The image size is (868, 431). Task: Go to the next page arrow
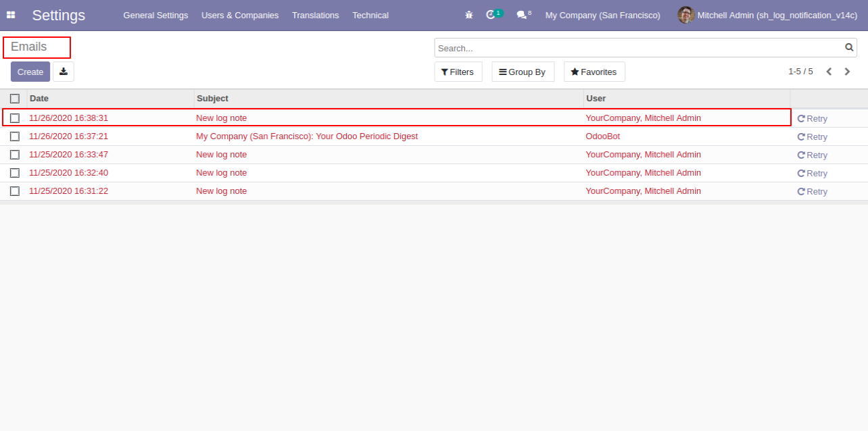coord(847,72)
